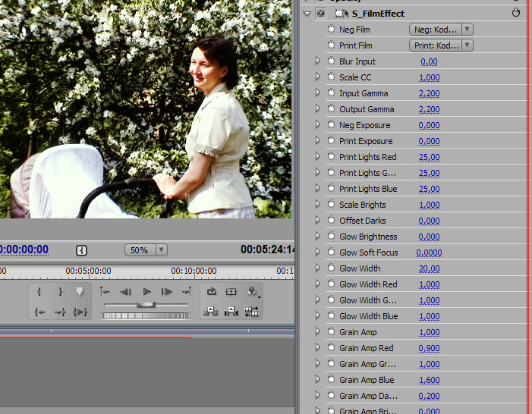Expand the Scale CC parameter
The width and height of the screenshot is (532, 414).
point(318,77)
